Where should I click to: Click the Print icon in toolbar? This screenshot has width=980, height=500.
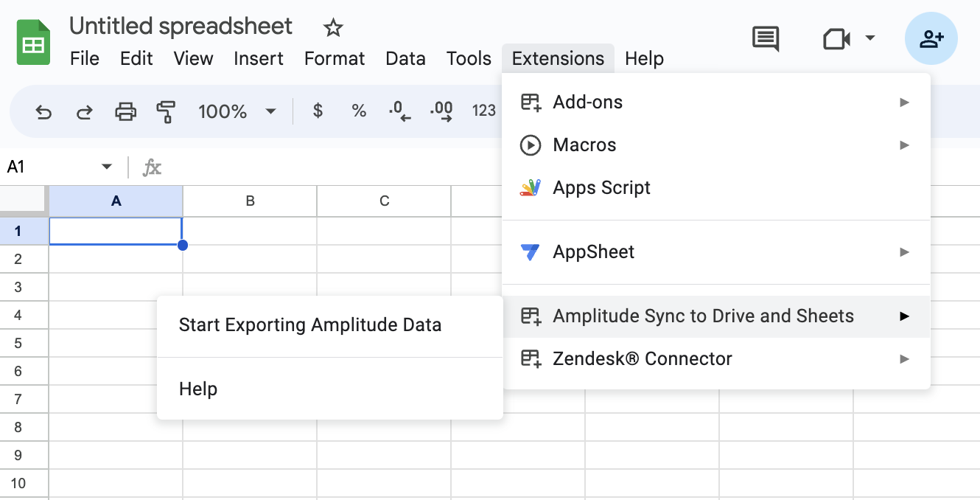pos(126,111)
